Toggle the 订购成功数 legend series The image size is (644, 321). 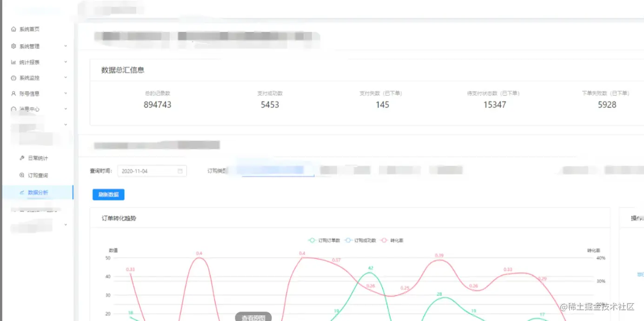coord(360,241)
